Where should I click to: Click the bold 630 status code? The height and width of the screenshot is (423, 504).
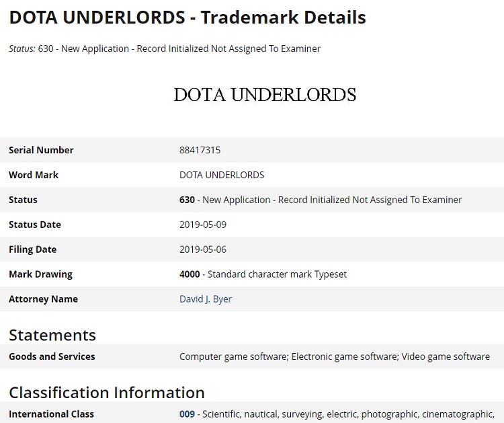(x=187, y=200)
